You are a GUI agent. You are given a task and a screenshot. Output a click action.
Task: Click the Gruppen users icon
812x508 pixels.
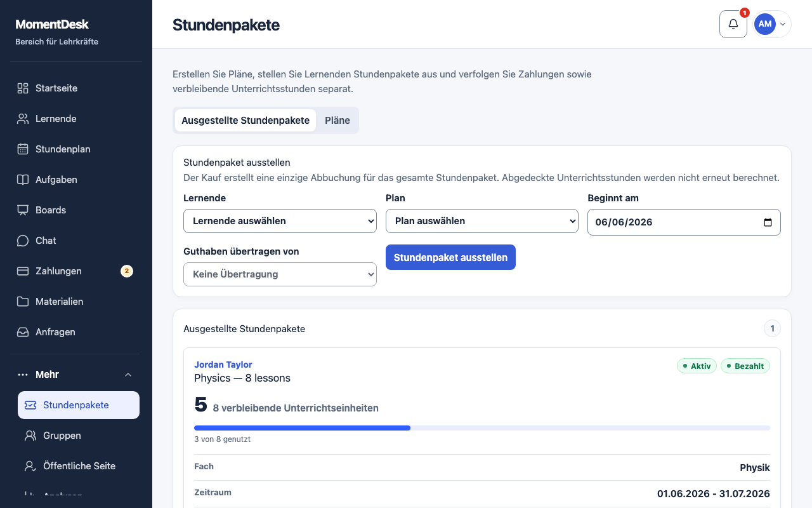click(x=30, y=436)
